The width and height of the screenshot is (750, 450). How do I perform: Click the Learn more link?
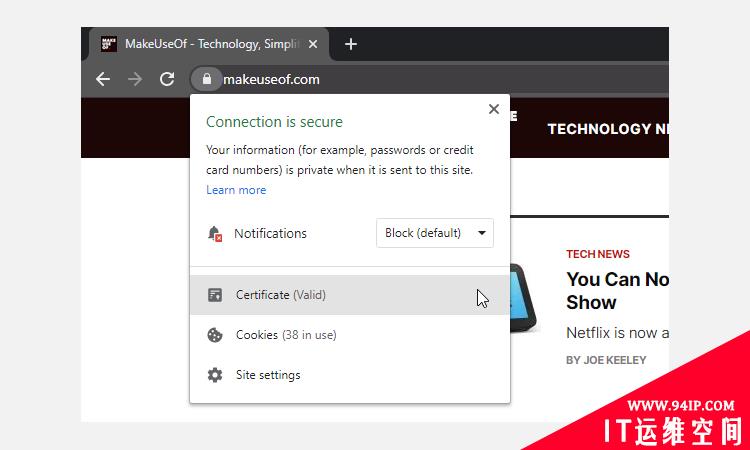pyautogui.click(x=236, y=190)
